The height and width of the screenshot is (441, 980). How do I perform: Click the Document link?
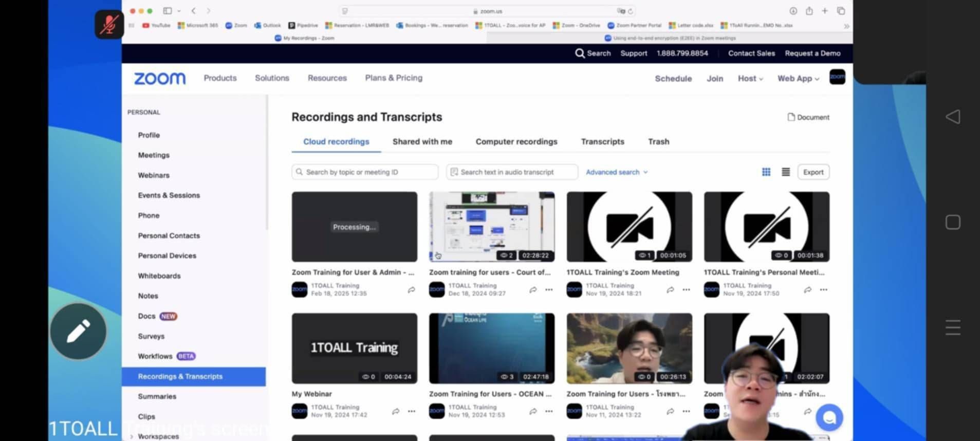coord(808,117)
